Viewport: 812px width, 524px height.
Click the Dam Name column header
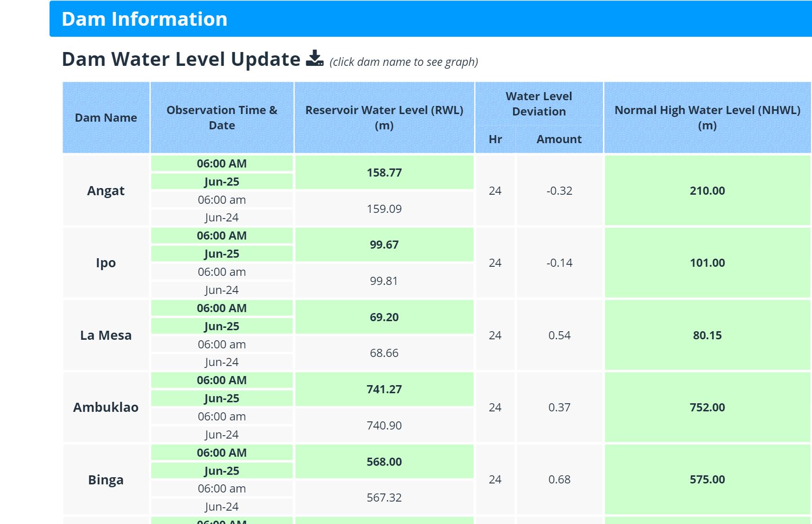(x=105, y=118)
